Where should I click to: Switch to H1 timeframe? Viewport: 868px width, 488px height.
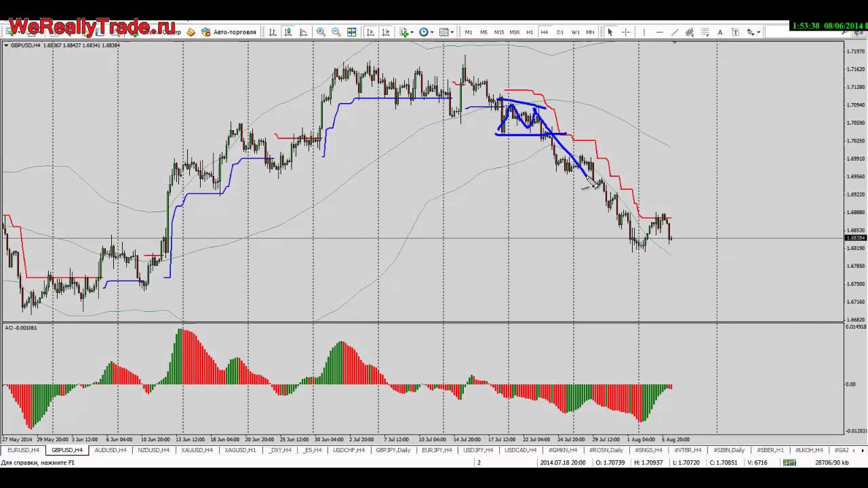tap(530, 32)
